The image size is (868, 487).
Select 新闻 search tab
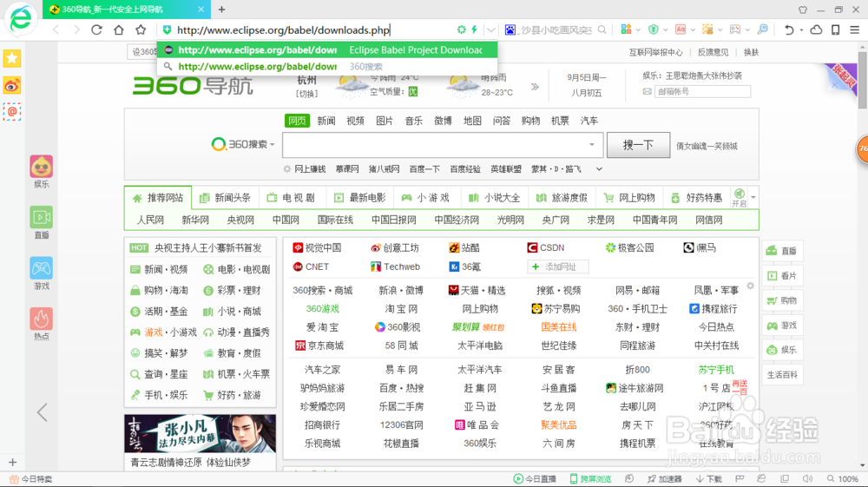[x=326, y=121]
